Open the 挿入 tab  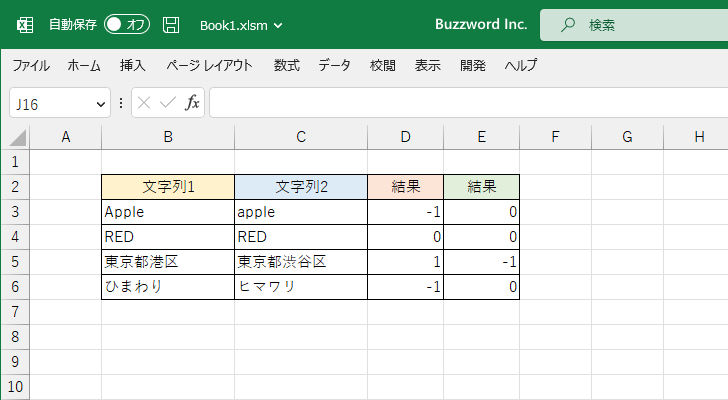point(133,65)
